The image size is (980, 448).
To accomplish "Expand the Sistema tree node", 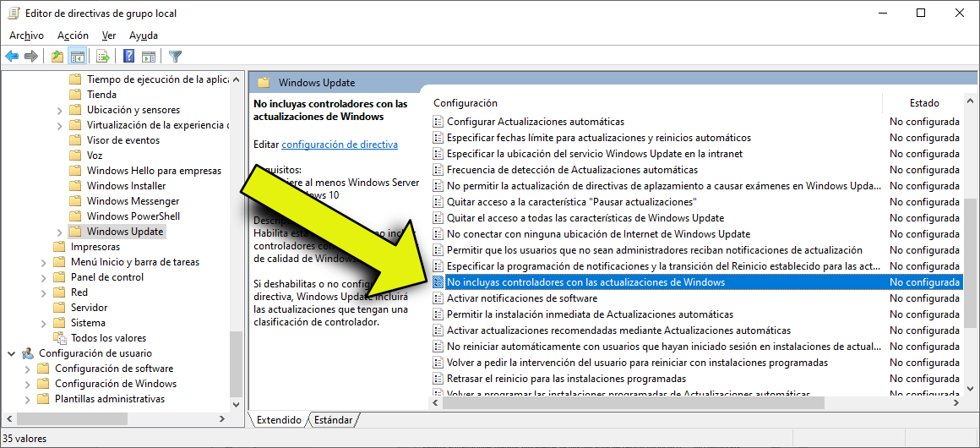I will point(43,323).
